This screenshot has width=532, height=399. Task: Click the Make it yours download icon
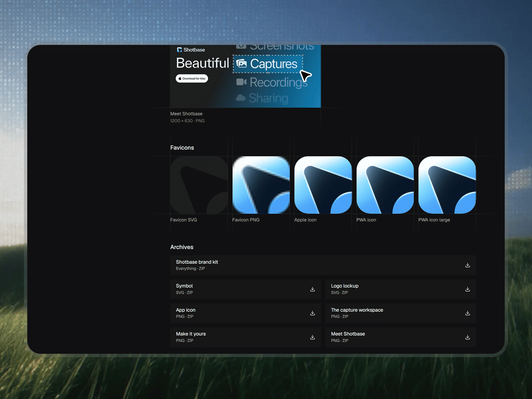click(x=313, y=337)
